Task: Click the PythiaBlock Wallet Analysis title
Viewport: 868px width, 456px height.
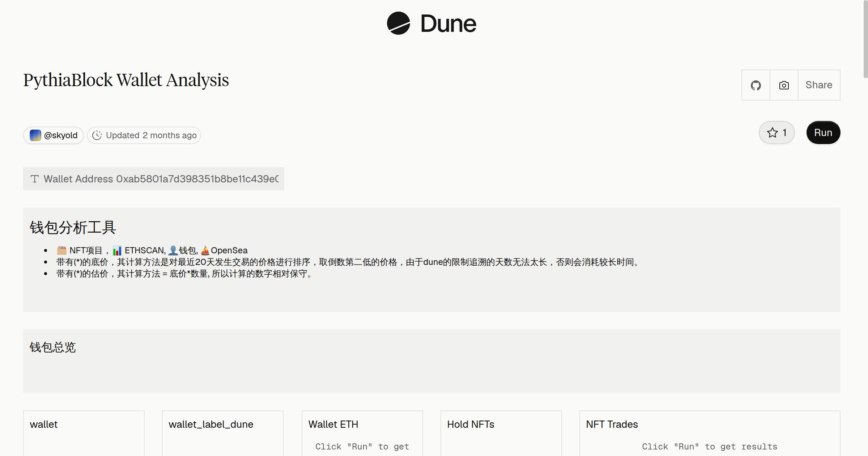Action: pyautogui.click(x=126, y=80)
